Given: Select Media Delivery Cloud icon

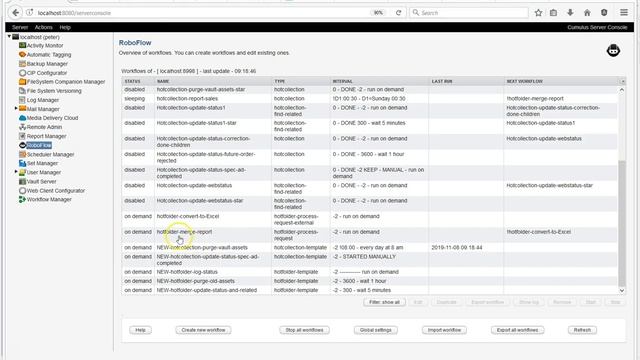Looking at the screenshot, I should 22,118.
